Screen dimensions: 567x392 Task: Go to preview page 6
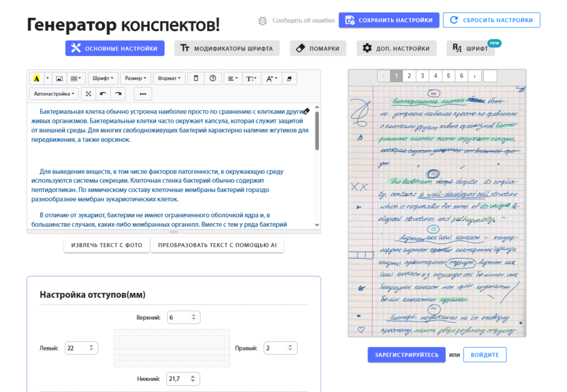(461, 76)
